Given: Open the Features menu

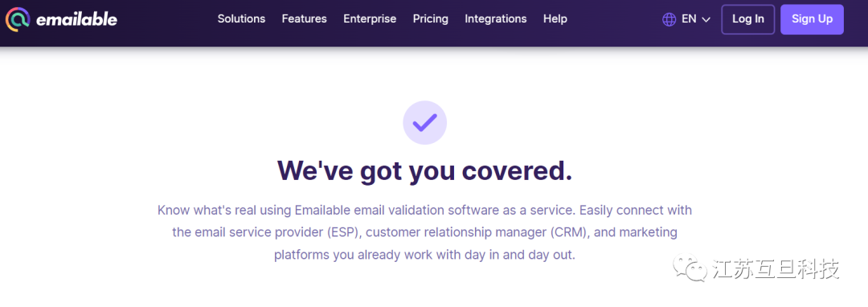Looking at the screenshot, I should (305, 18).
